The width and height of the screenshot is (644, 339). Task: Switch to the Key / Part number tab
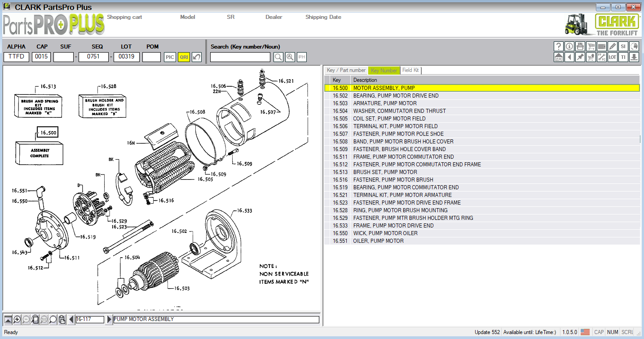[346, 70]
